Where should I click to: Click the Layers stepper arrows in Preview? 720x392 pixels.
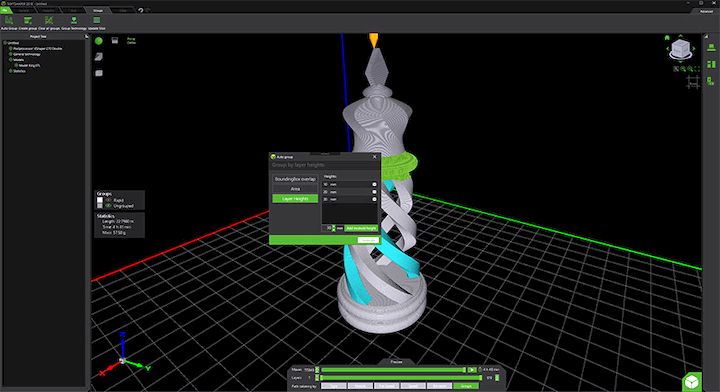317,377
